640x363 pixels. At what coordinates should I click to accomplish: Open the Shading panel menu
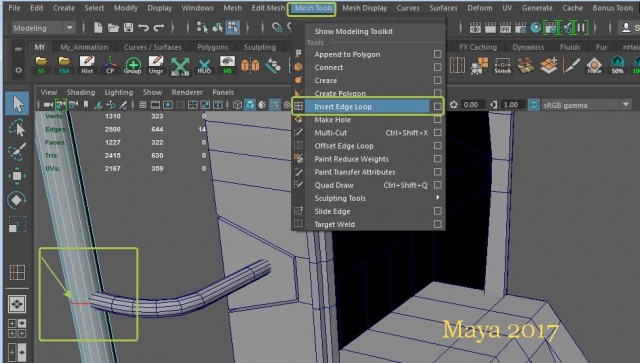[x=81, y=92]
